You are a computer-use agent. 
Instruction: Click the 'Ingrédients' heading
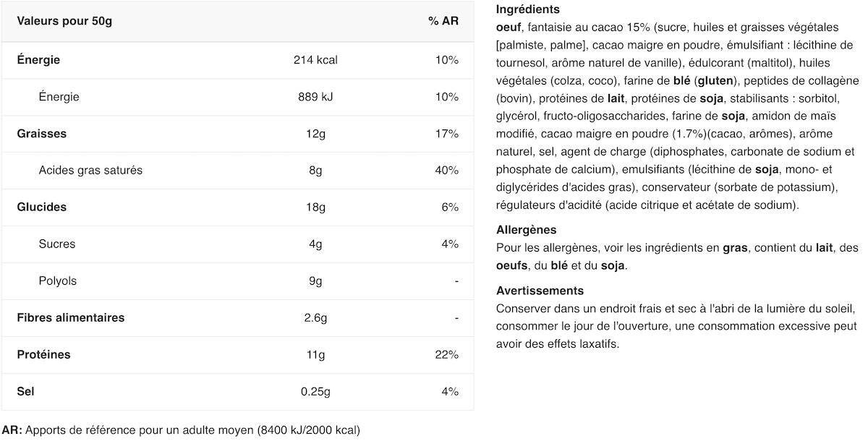coord(528,10)
